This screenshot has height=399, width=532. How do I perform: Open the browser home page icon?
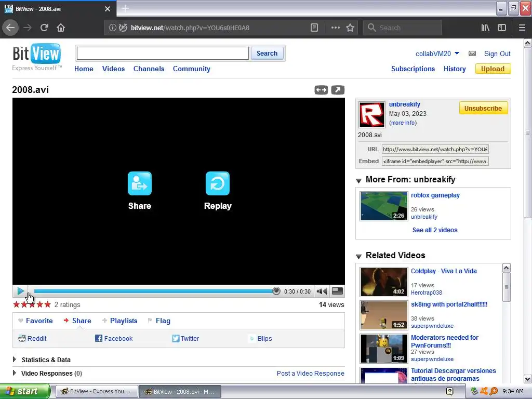[61, 28]
